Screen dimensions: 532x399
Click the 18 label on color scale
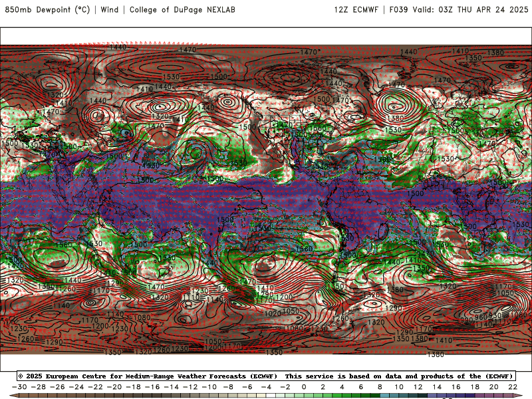[475, 387]
